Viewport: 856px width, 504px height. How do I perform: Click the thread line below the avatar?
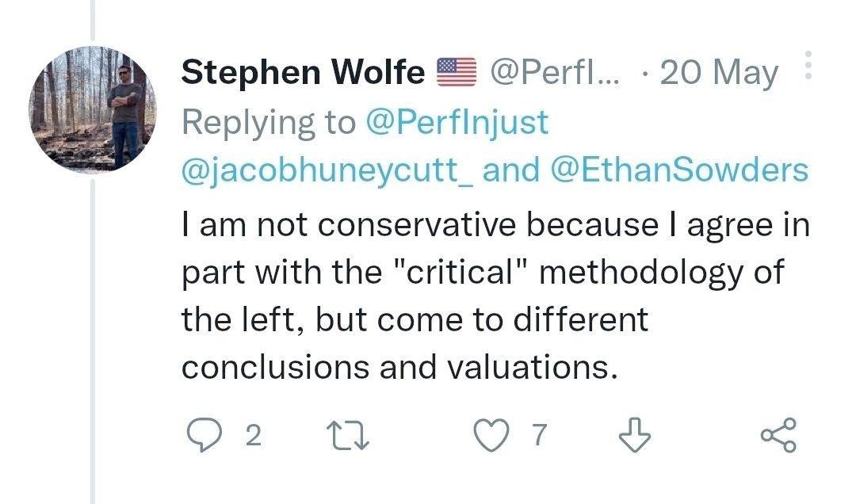coord(93,342)
